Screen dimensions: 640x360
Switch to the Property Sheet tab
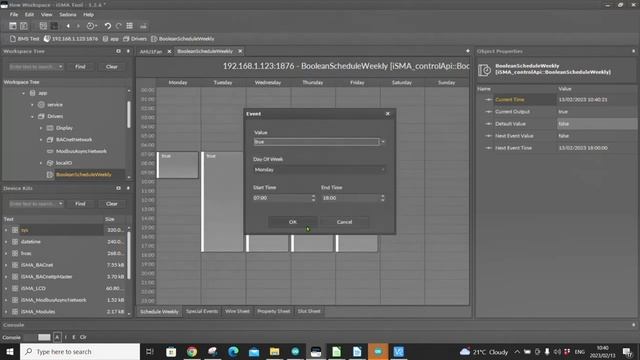tap(273, 311)
